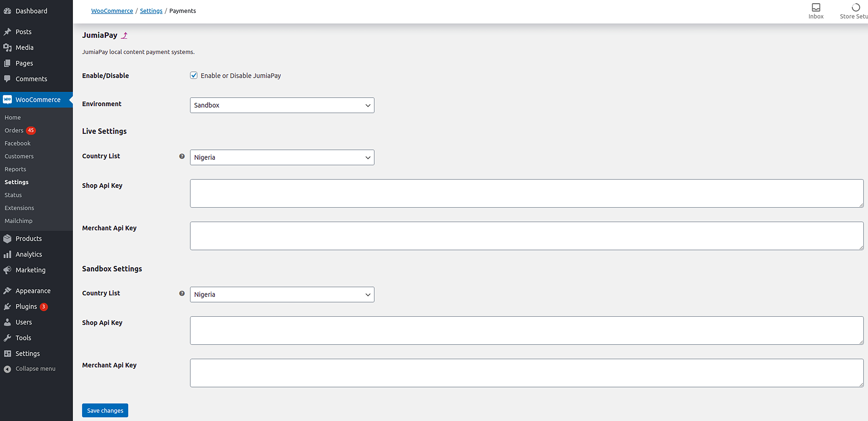Open Plugins in the sidebar

pyautogui.click(x=26, y=306)
